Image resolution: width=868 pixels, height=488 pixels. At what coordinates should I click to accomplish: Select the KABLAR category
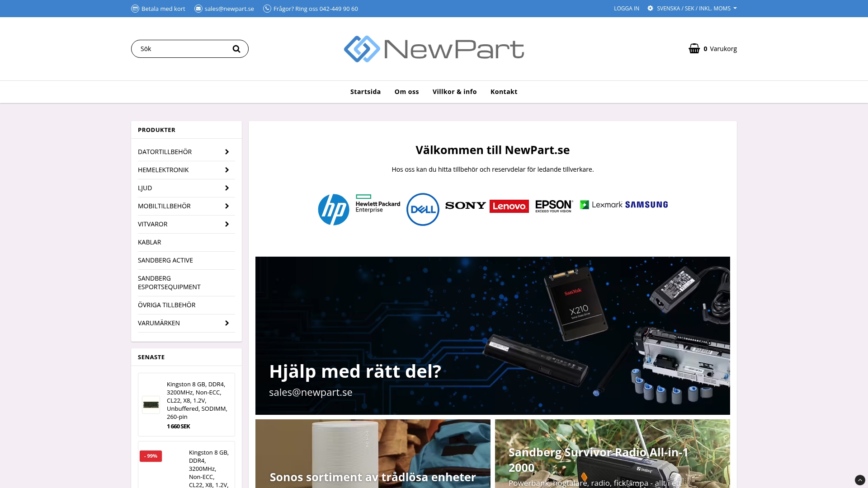(x=149, y=242)
